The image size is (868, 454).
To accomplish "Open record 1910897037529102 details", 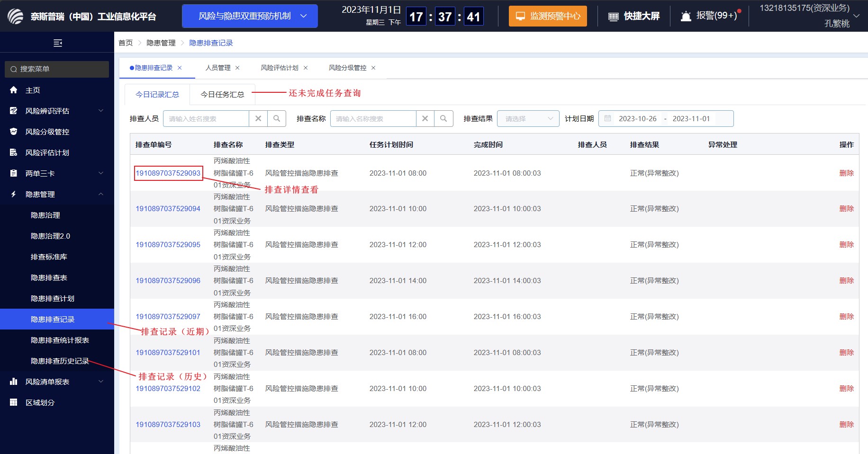I will click(x=168, y=388).
